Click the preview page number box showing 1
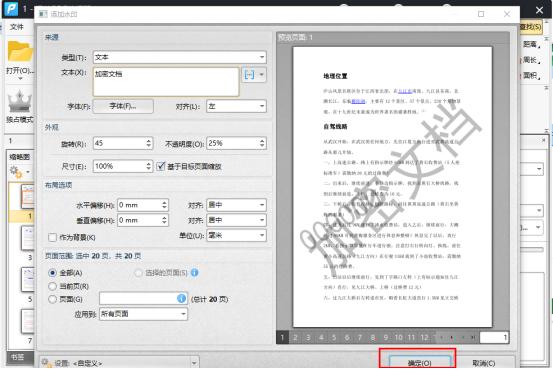 494,338
